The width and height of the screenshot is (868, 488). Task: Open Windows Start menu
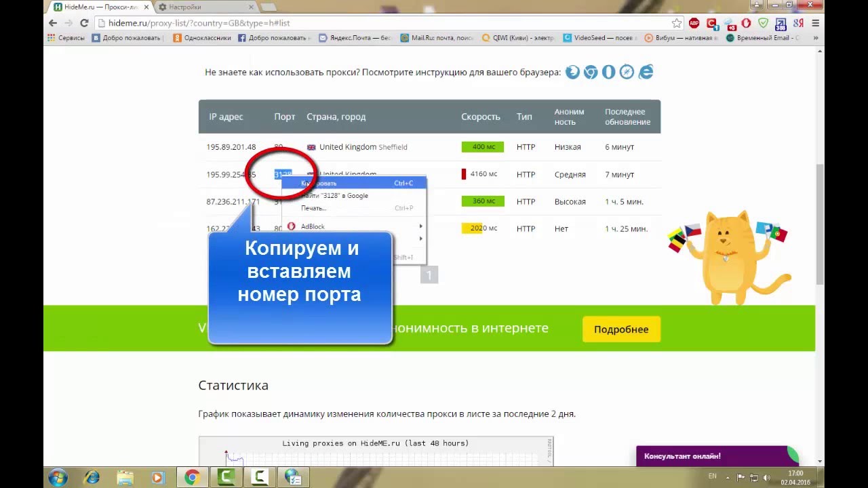58,477
